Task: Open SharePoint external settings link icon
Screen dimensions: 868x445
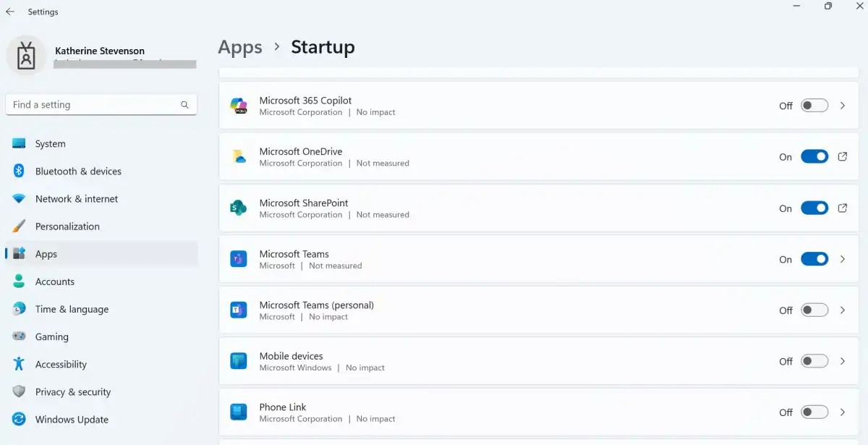Action: pyautogui.click(x=842, y=208)
